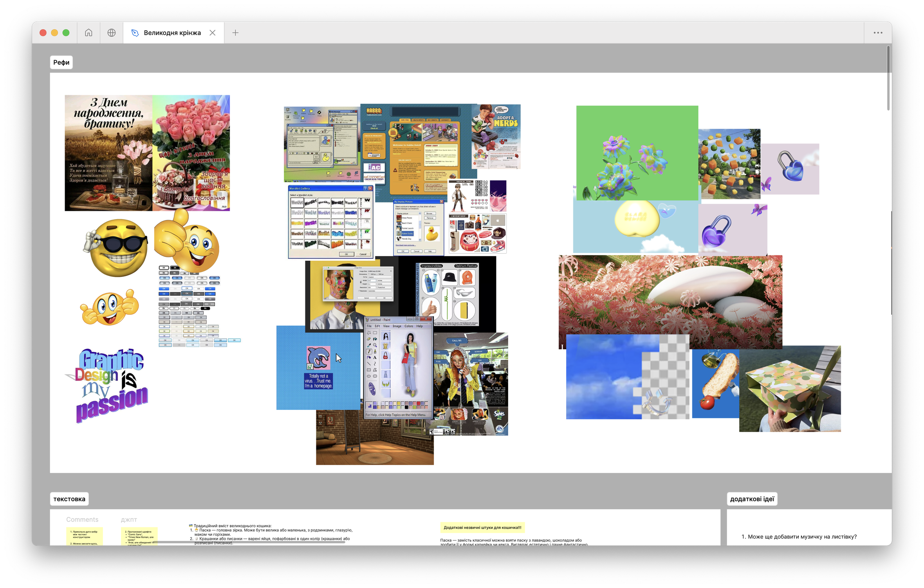Viewport: 924px width, 588px height.
Task: Select the Рефи section label
Action: coord(61,62)
